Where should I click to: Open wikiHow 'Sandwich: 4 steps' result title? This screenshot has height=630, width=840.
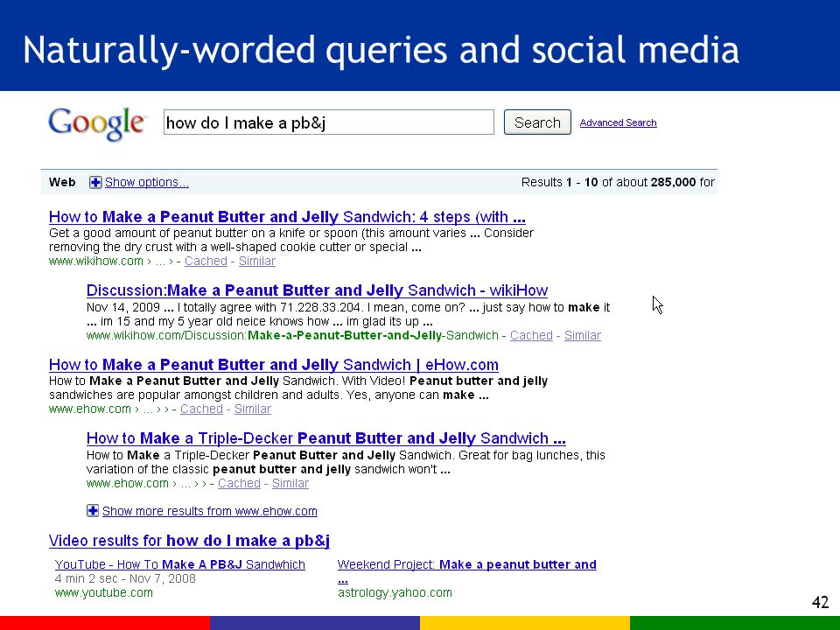point(287,217)
